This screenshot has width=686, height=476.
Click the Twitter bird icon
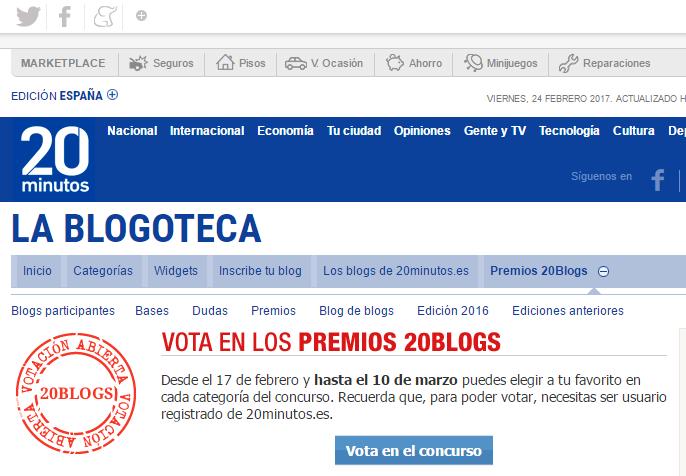pyautogui.click(x=27, y=16)
